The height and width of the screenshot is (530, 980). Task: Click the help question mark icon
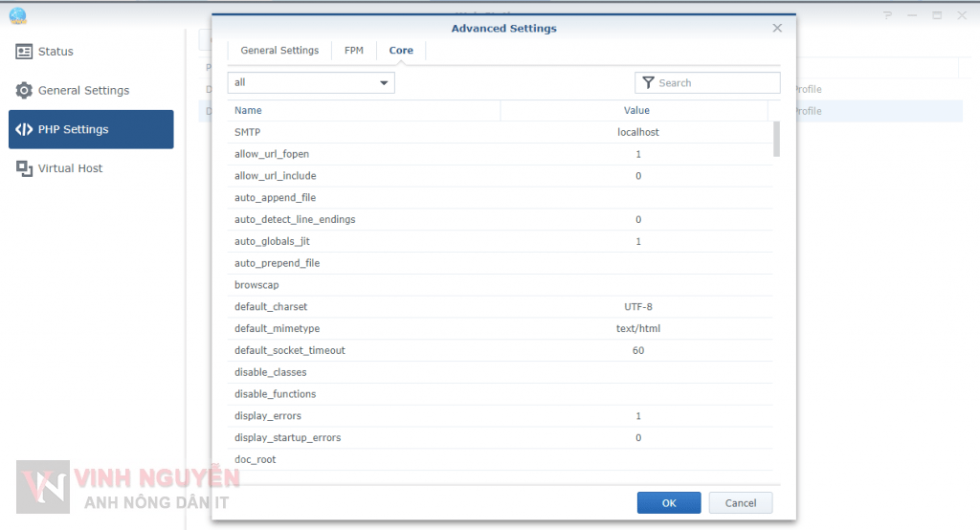(x=888, y=15)
